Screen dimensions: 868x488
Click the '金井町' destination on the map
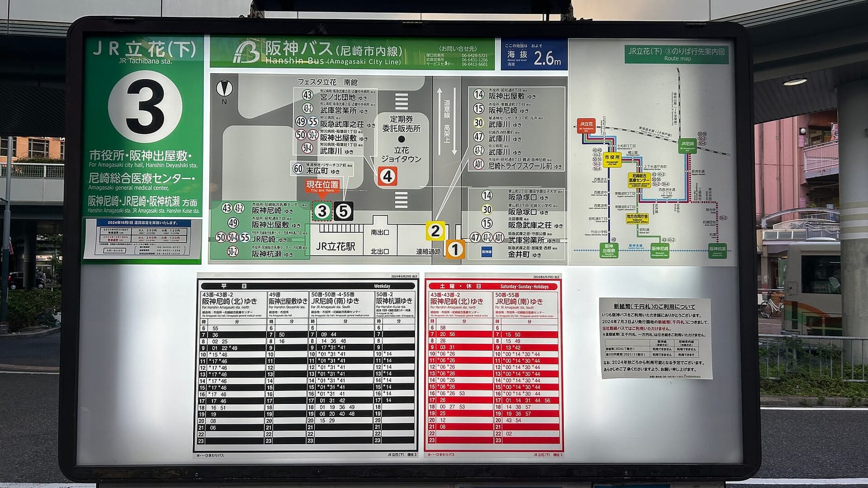point(519,253)
